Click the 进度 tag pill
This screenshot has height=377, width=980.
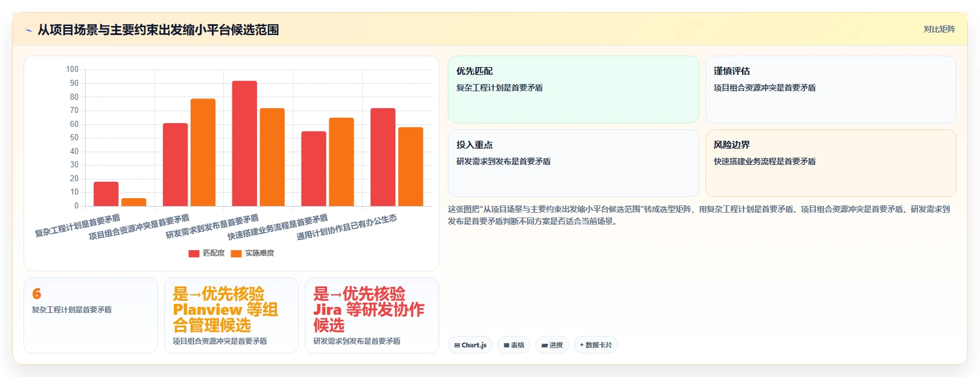click(552, 345)
